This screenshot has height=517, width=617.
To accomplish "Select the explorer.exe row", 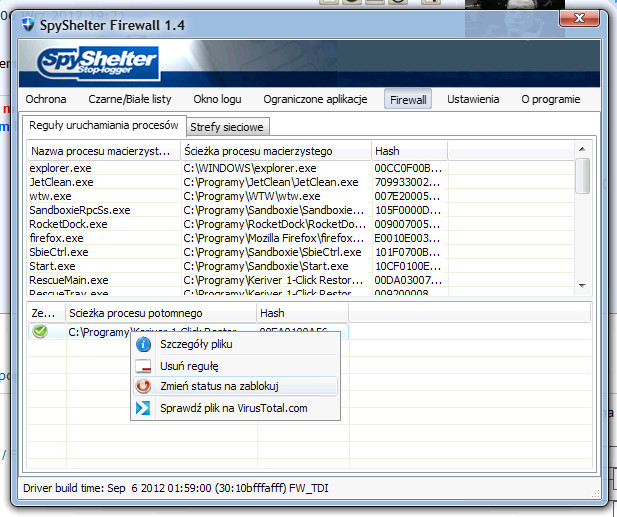I will (x=301, y=168).
